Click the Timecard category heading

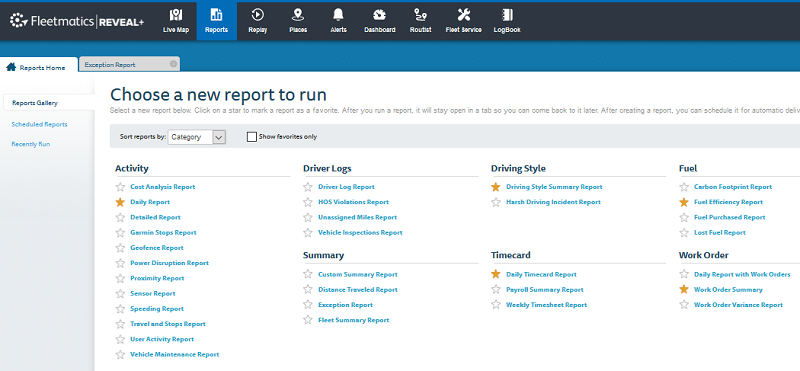510,255
